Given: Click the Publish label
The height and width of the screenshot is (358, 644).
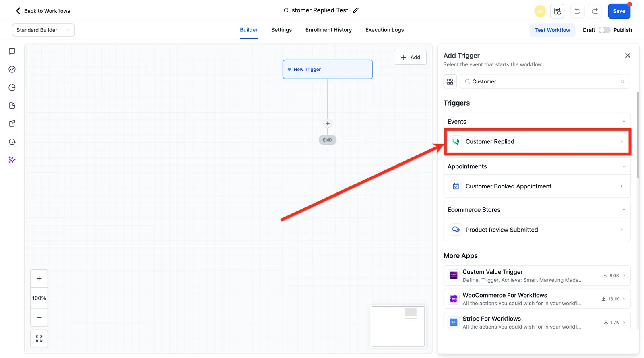Looking at the screenshot, I should 622,30.
